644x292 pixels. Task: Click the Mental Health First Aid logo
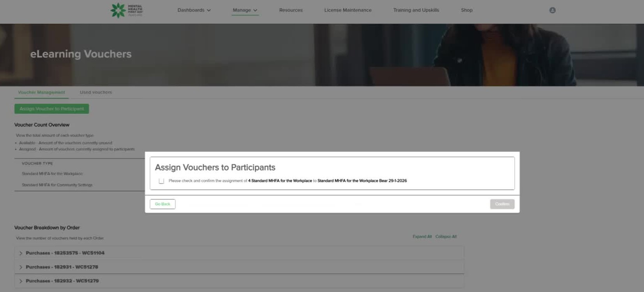(127, 11)
